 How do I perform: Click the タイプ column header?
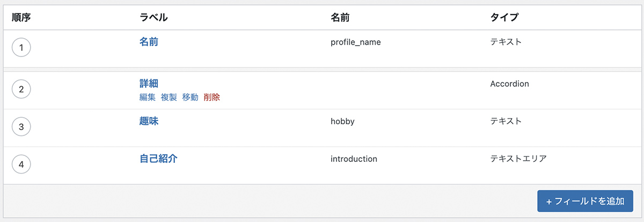pos(504,17)
